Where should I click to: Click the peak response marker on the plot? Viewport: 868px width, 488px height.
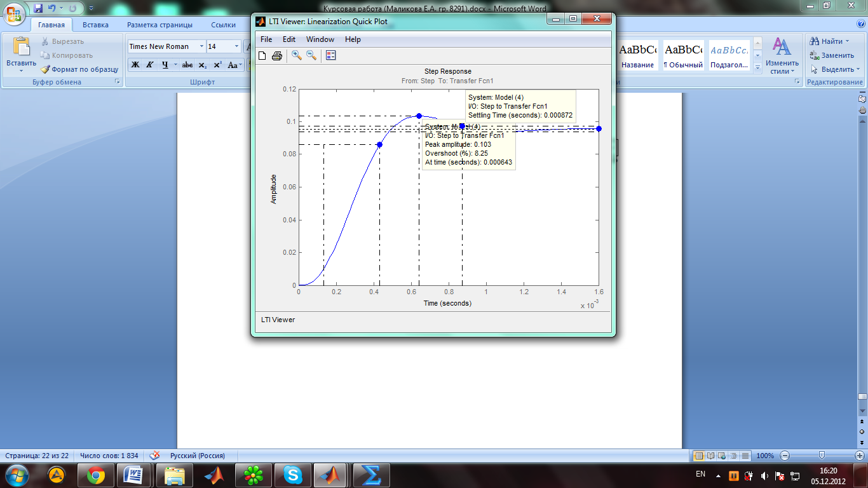point(419,116)
